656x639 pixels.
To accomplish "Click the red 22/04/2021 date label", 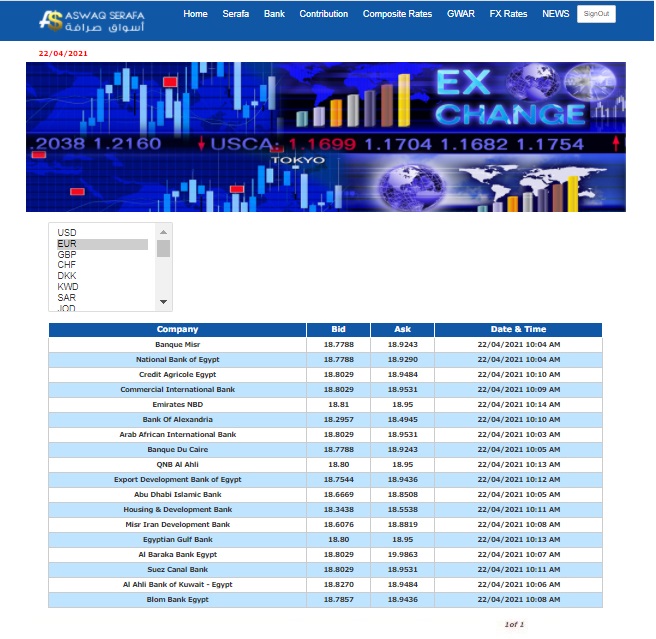I will [x=63, y=54].
